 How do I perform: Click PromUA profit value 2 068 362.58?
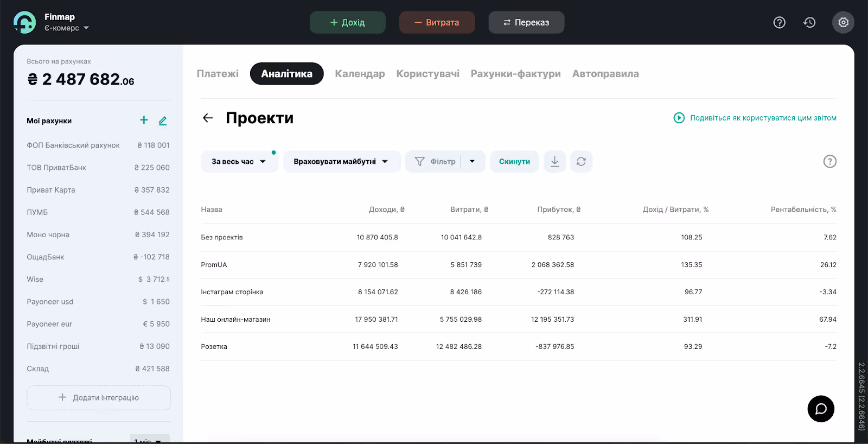[x=552, y=265]
